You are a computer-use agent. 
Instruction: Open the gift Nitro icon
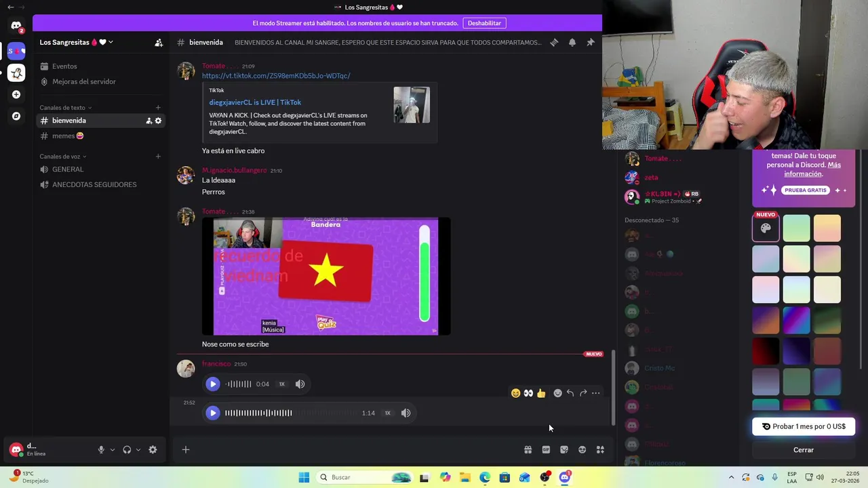[528, 449]
